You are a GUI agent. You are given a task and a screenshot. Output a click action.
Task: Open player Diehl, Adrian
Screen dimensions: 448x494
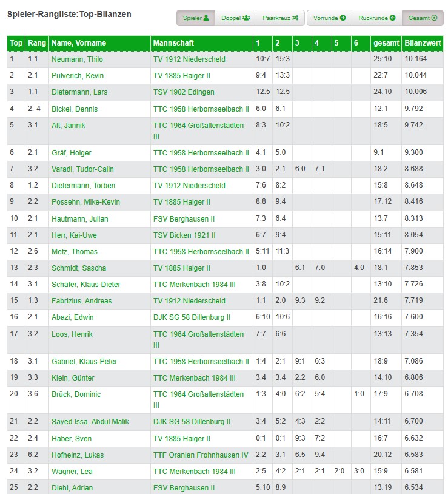tap(72, 488)
